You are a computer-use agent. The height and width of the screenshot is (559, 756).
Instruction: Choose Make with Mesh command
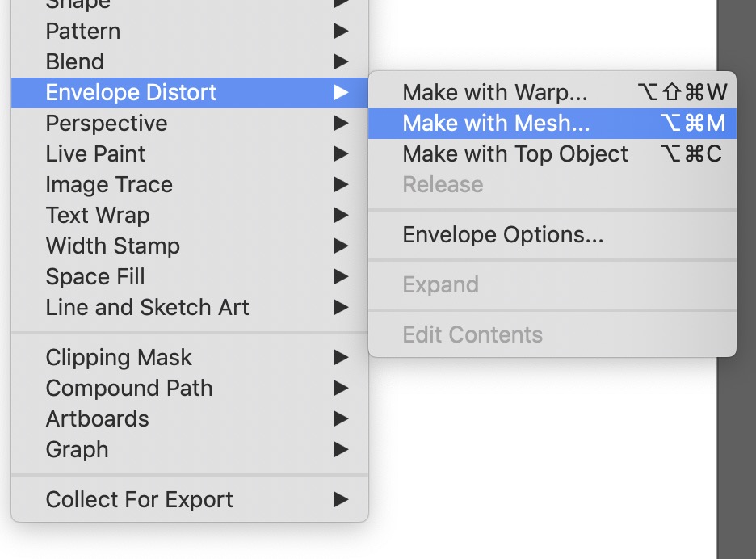point(496,124)
